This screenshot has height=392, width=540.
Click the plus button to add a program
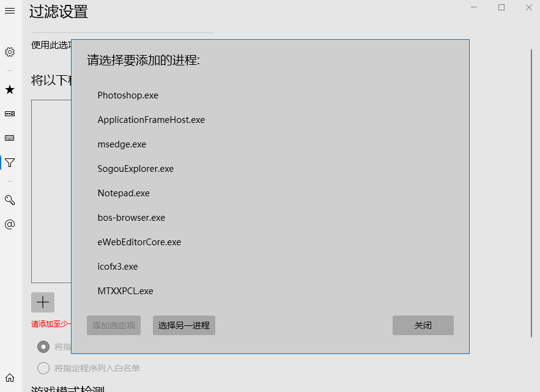pyautogui.click(x=43, y=302)
